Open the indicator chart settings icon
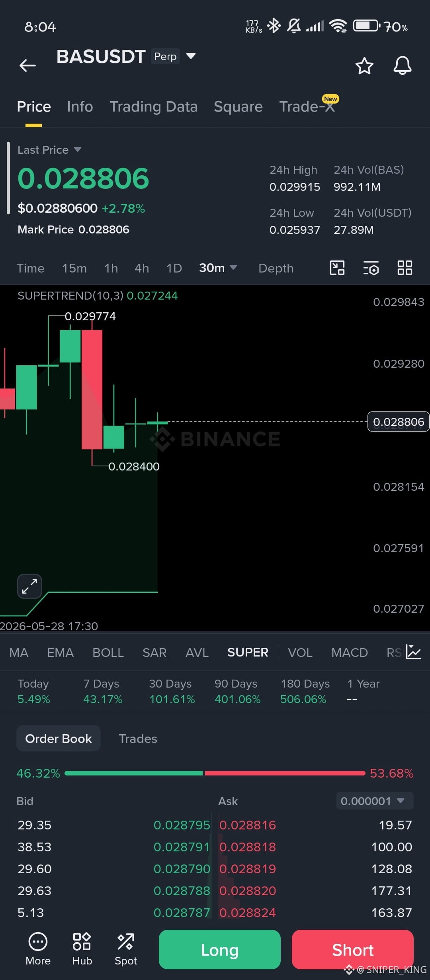The height and width of the screenshot is (980, 430). tap(414, 652)
